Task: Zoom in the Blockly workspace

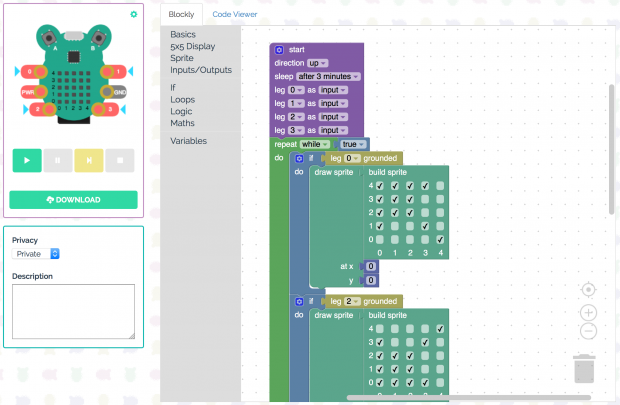Action: (588, 312)
